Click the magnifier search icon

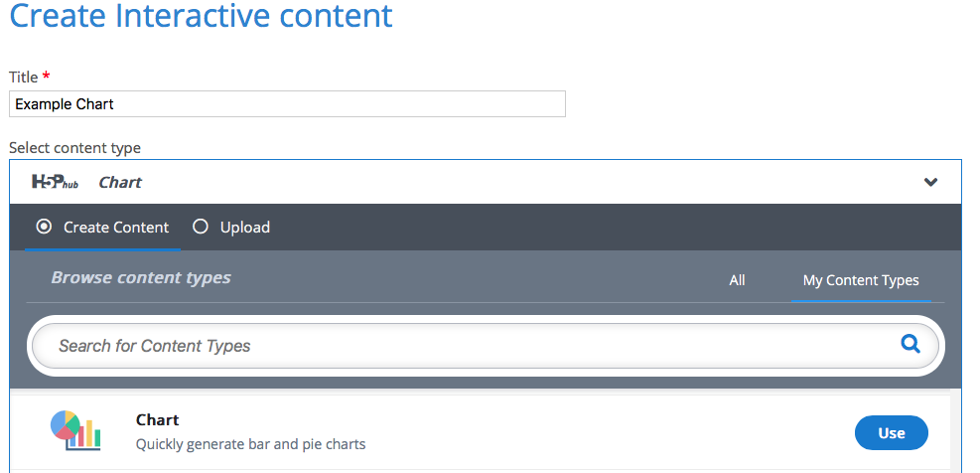[910, 345]
